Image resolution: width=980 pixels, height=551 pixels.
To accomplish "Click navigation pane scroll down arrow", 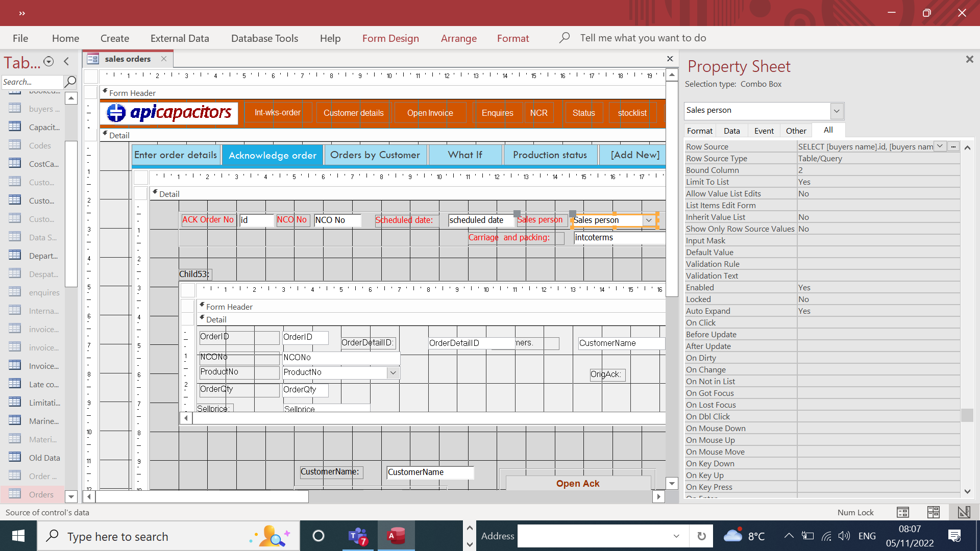I will click(x=71, y=496).
